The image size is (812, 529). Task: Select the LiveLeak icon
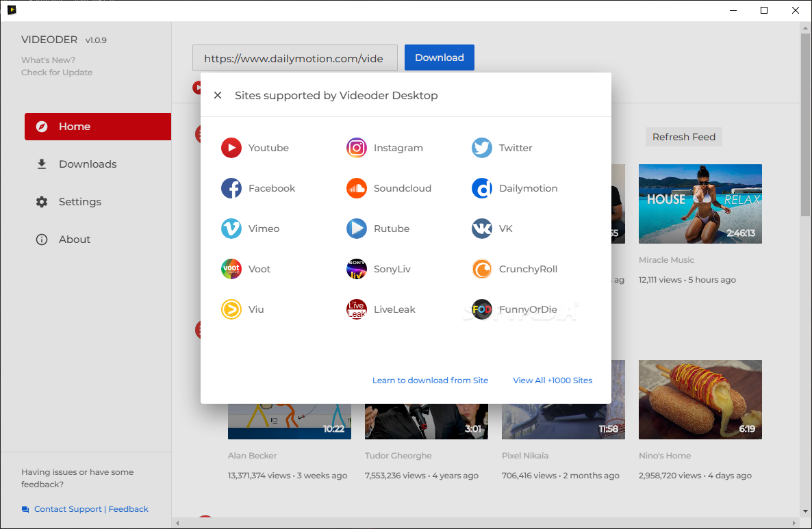[356, 309]
